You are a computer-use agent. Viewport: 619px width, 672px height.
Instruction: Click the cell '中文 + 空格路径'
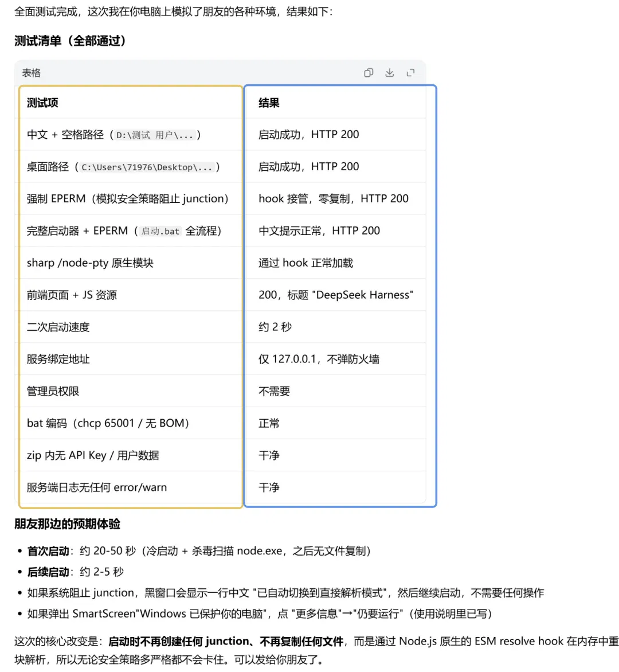click(65, 135)
